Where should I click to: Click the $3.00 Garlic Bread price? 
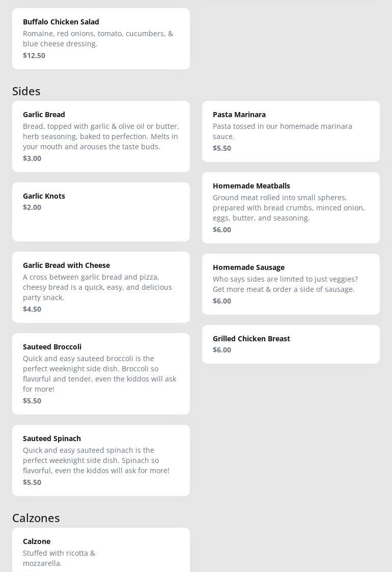(32, 158)
